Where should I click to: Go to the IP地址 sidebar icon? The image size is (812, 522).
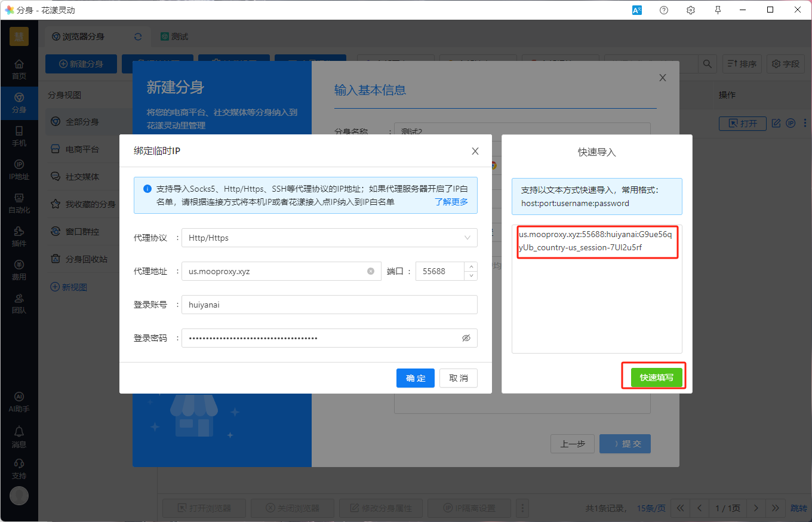(19, 170)
